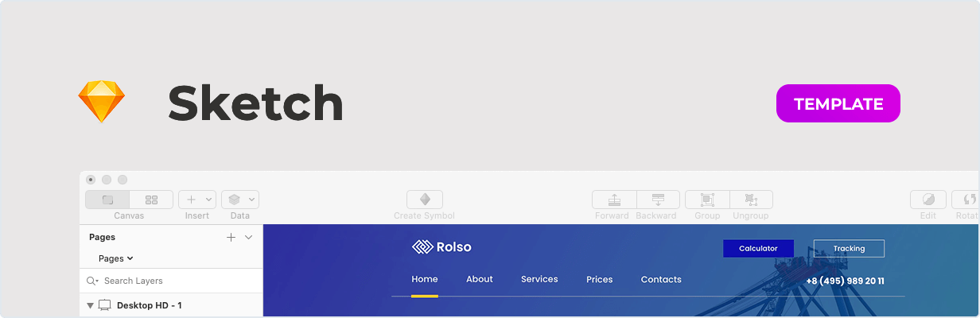Click the search magnifier icon
The image size is (980, 318).
point(92,281)
